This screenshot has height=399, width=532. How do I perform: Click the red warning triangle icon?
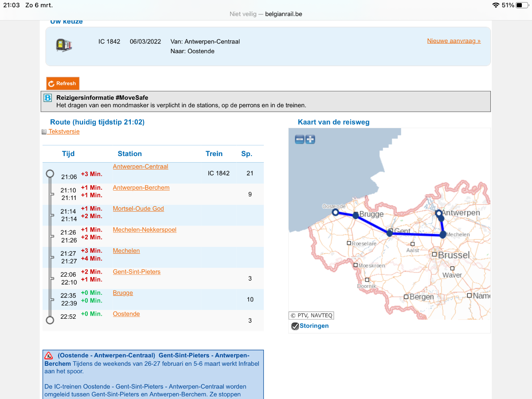[x=49, y=356]
